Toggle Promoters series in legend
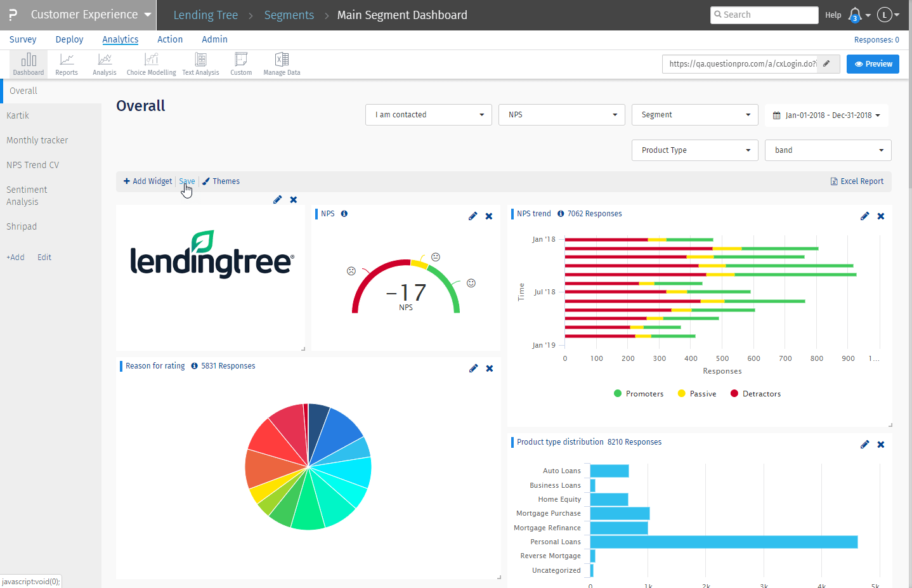912x588 pixels. [x=639, y=394]
